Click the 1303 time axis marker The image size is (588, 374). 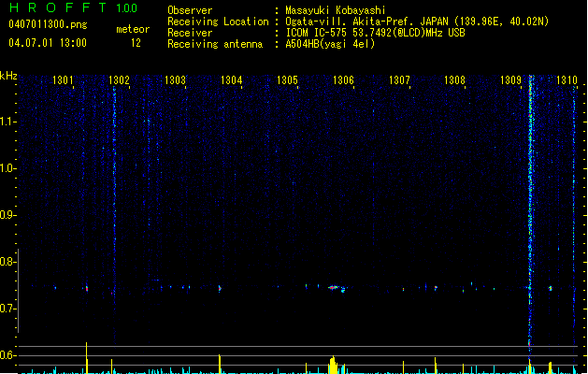tap(175, 80)
